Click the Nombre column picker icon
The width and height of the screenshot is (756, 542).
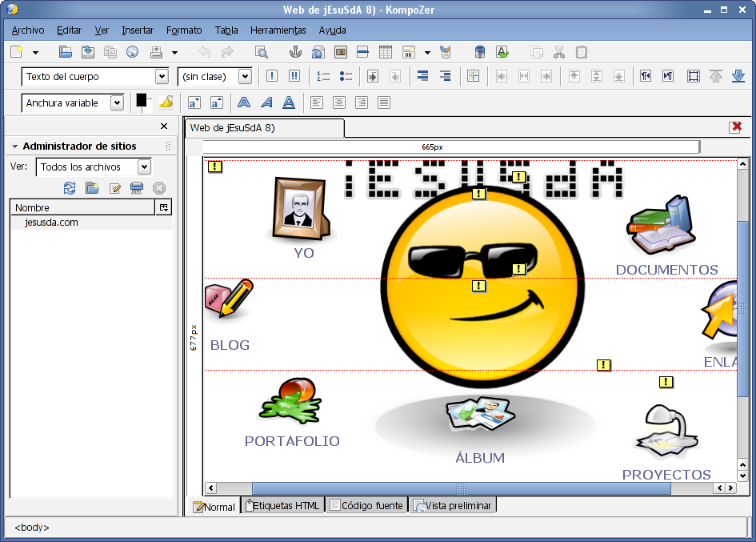tap(164, 207)
